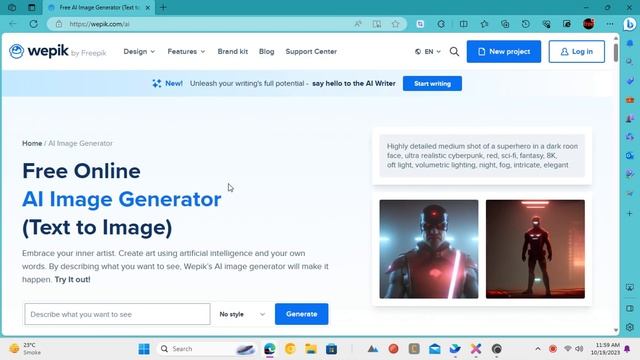
Task: Click the sample prompt text about superhero
Action: pos(482,156)
